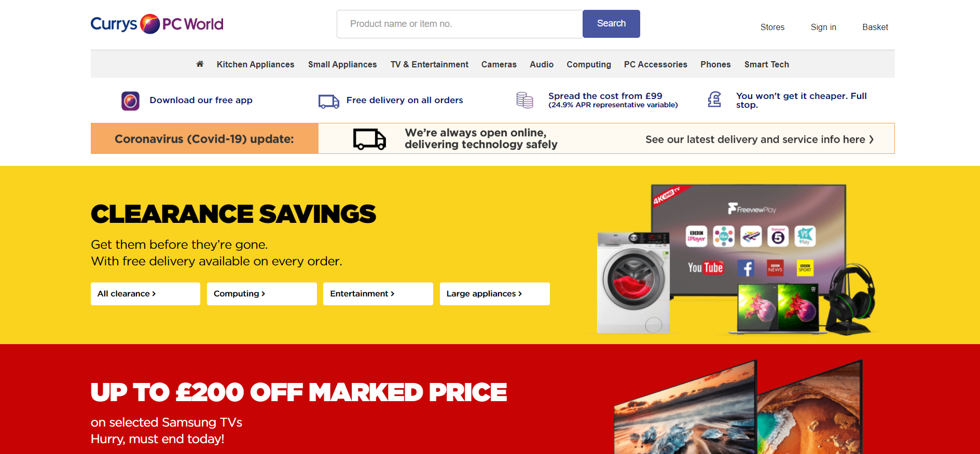Open the Kitchen Appliances menu
The width and height of the screenshot is (980, 454).
[255, 64]
